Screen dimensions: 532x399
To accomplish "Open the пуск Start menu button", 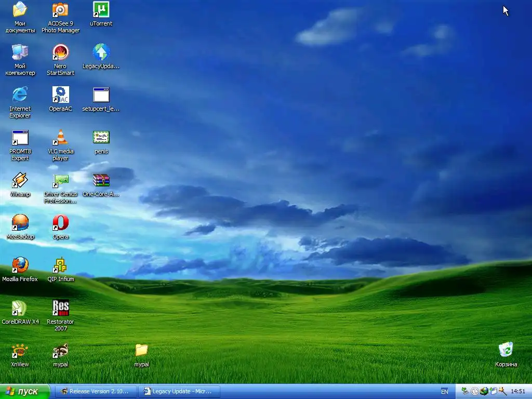I will point(25,391).
